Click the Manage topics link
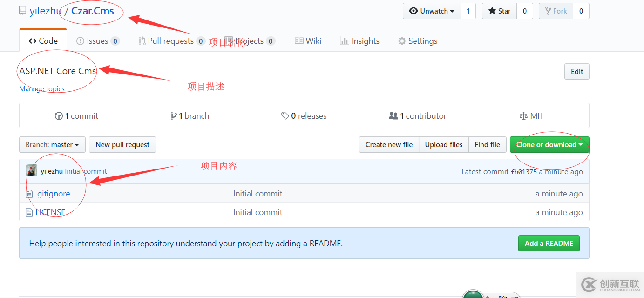This screenshot has height=298, width=644. [42, 89]
